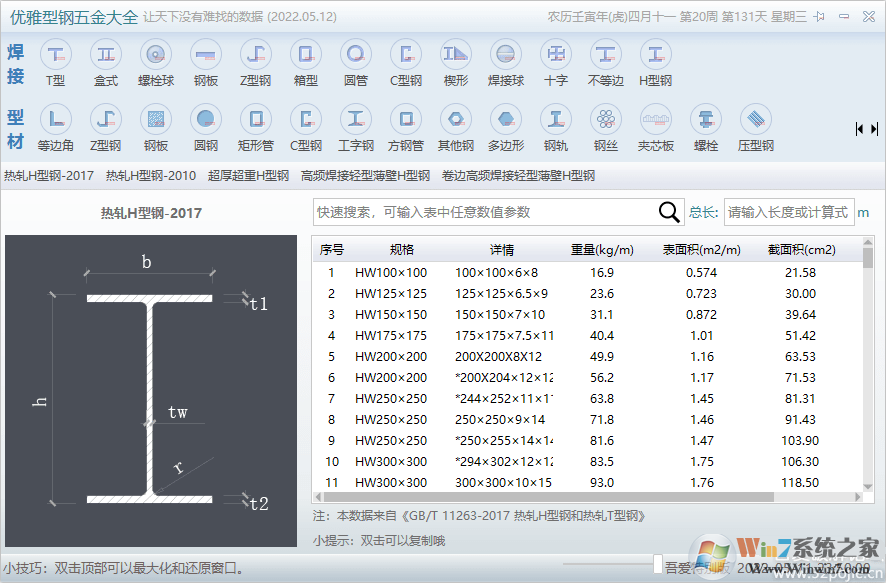Collapse toolbar with the left arrow control
The image size is (886, 583).
point(857,128)
